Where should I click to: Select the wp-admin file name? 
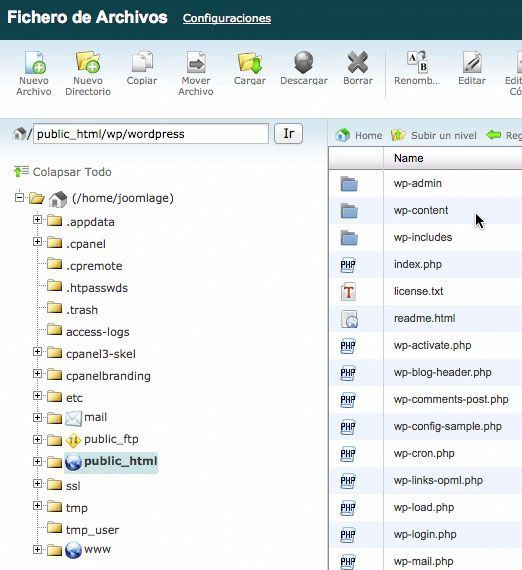click(418, 183)
